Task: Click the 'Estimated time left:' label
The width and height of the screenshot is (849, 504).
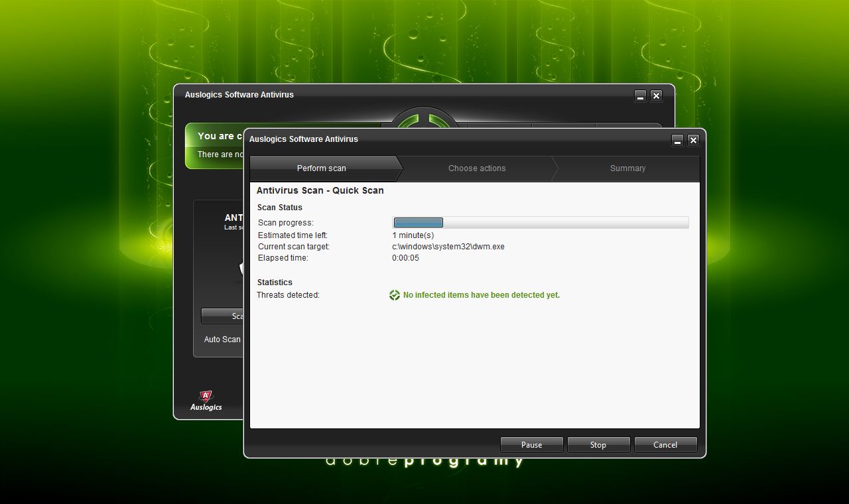Action: point(293,235)
